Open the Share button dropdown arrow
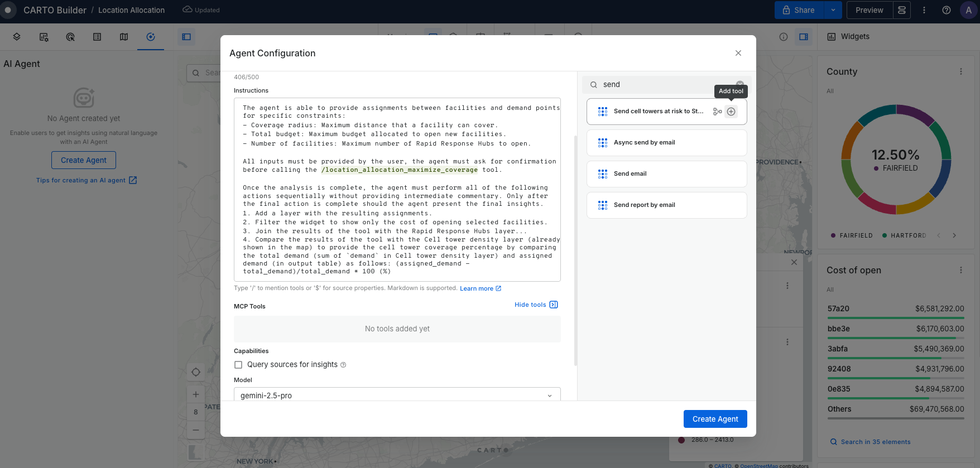 [833, 10]
